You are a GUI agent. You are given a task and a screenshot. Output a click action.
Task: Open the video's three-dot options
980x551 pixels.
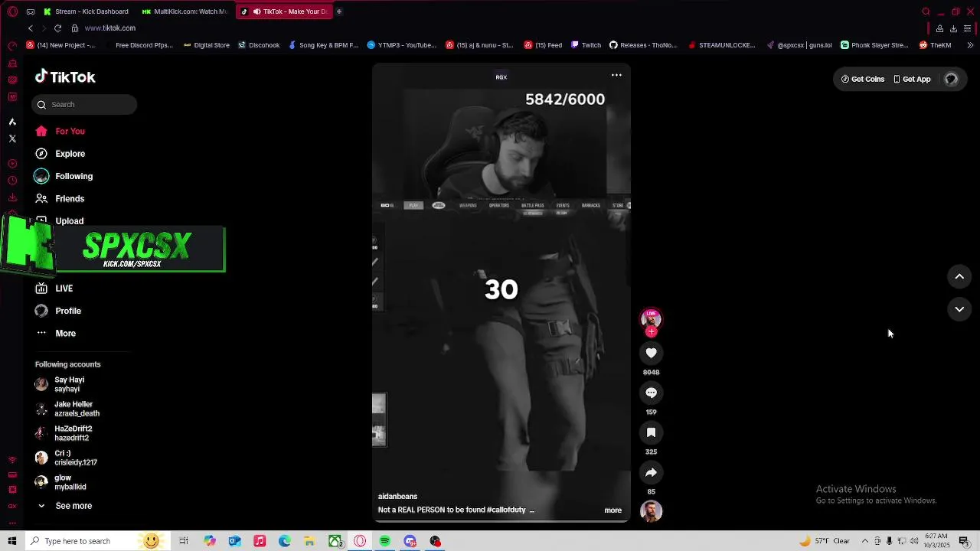coord(616,75)
